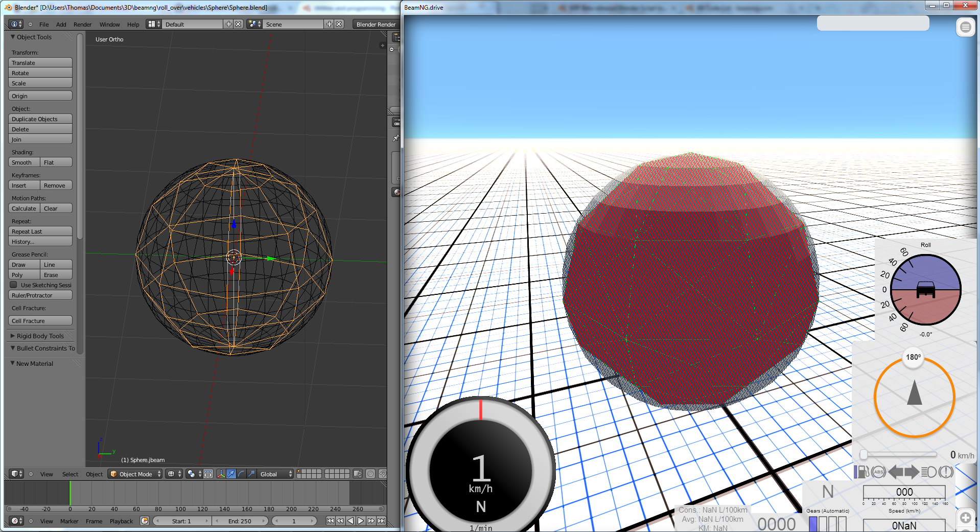Screen dimensions: 980x532
Task: Toggle the 3D manipulator widget
Action: (221, 474)
